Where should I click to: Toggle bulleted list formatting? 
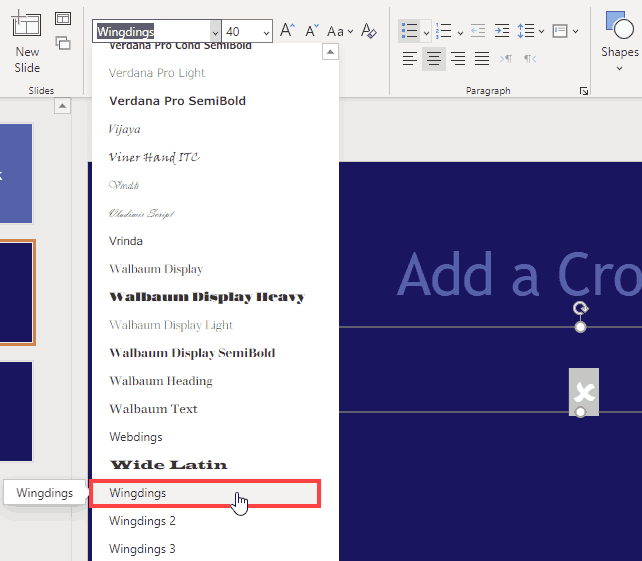tap(409, 31)
